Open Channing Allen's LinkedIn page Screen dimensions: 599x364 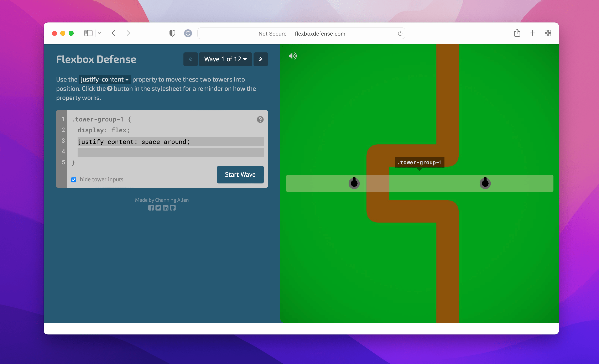[166, 208]
